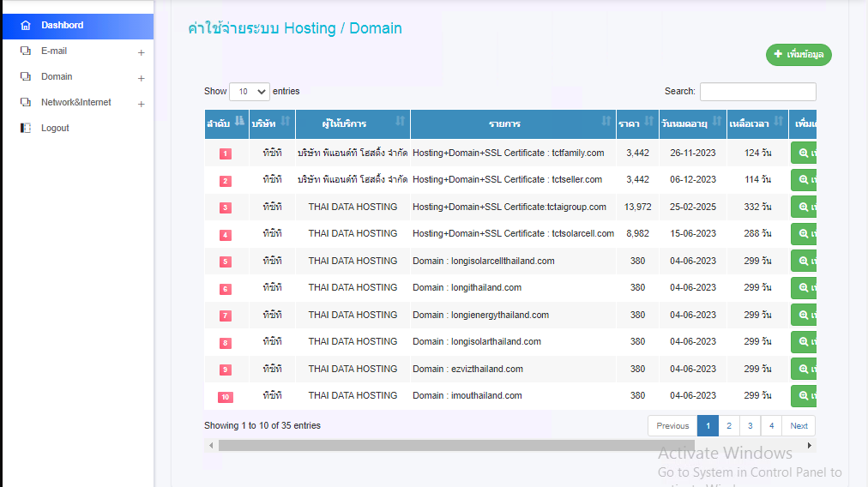Screen dimensions: 868x487
Task: Click magnifier button for longisolarthailand.com row
Action: (x=804, y=341)
